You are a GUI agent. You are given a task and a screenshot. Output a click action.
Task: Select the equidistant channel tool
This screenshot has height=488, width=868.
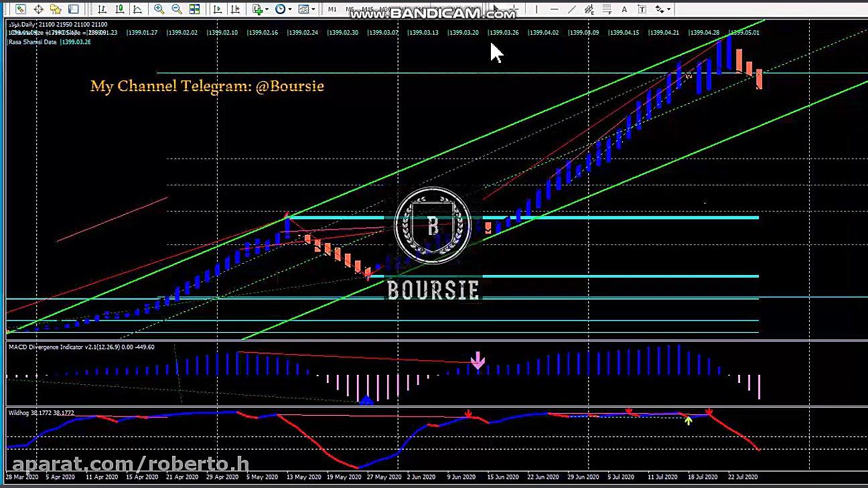click(x=589, y=9)
